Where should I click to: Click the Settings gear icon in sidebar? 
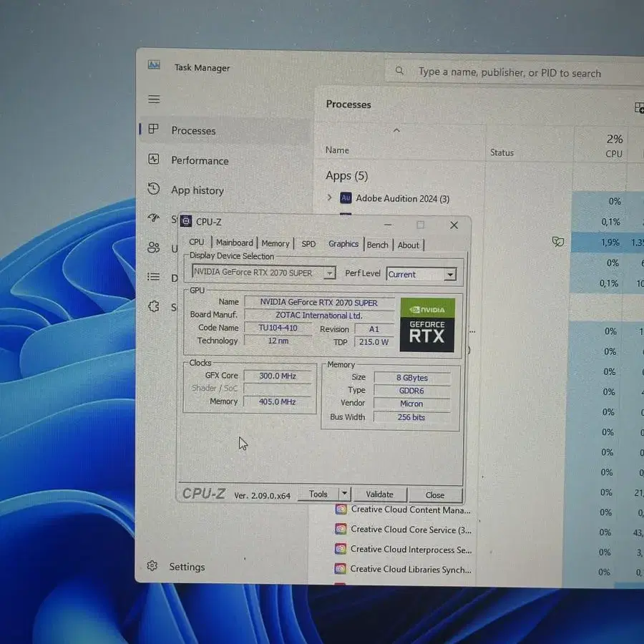pos(152,565)
